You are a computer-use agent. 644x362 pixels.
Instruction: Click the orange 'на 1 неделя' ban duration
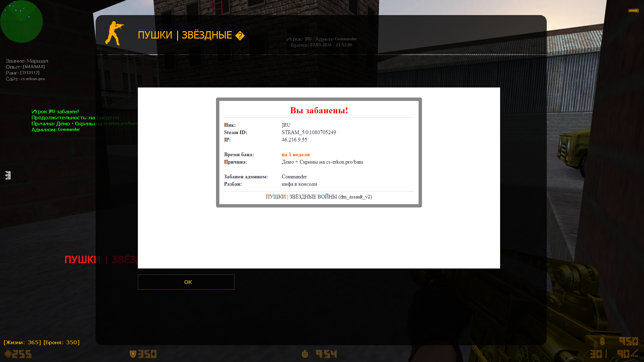click(296, 155)
